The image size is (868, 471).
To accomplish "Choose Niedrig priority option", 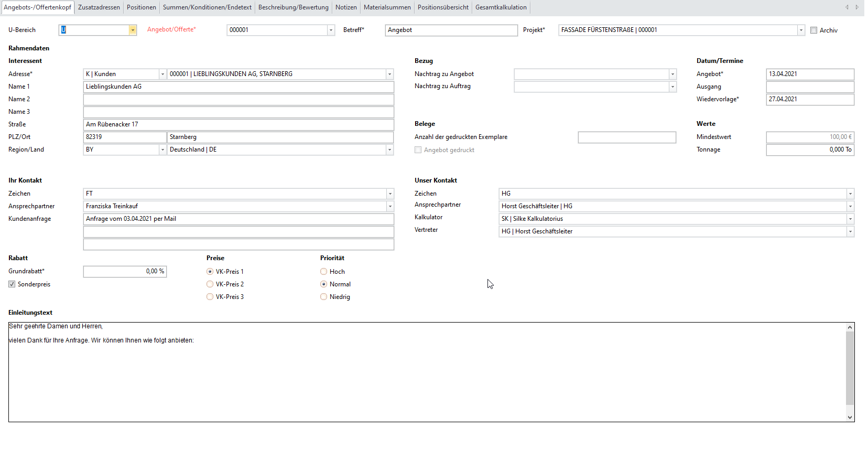I will click(x=324, y=297).
